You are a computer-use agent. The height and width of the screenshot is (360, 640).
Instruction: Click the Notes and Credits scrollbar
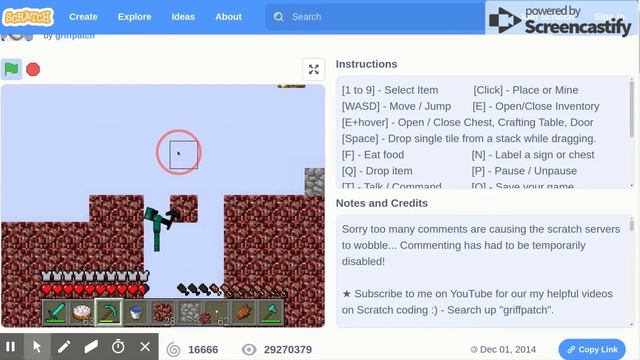point(631,225)
